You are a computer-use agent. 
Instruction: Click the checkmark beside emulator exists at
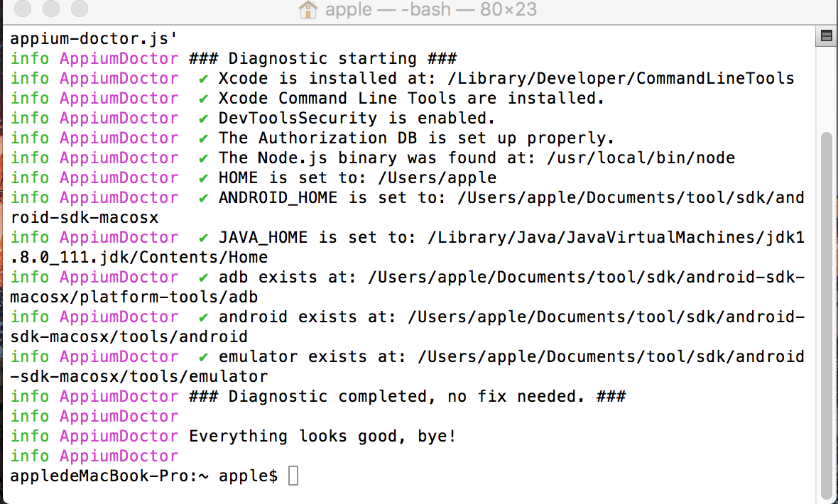pos(202,357)
